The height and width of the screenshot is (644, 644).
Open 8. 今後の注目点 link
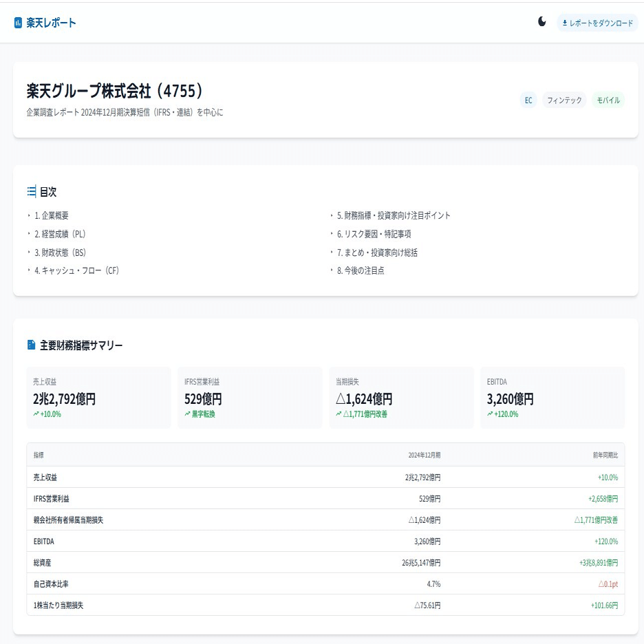point(361,270)
